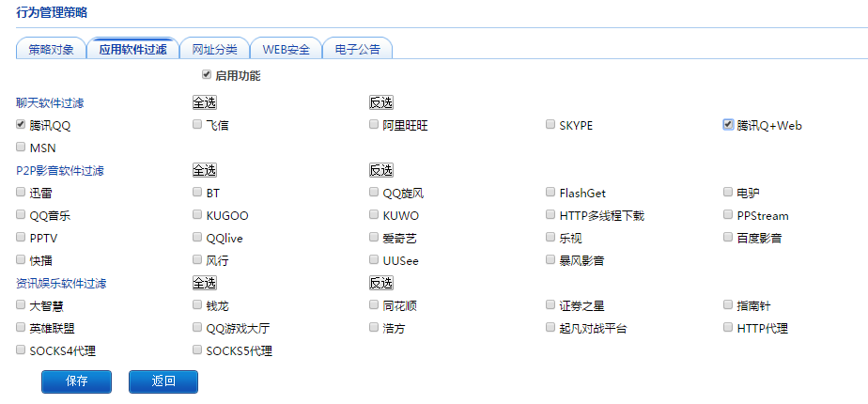Image resolution: width=868 pixels, height=404 pixels.
Task: Tick the SKYPE checkbox
Action: click(550, 124)
